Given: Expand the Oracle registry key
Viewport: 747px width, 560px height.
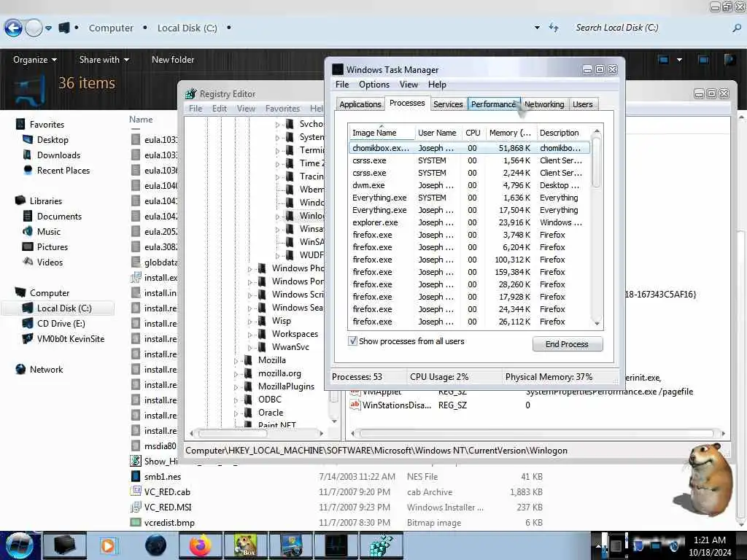Looking at the screenshot, I should (236, 413).
